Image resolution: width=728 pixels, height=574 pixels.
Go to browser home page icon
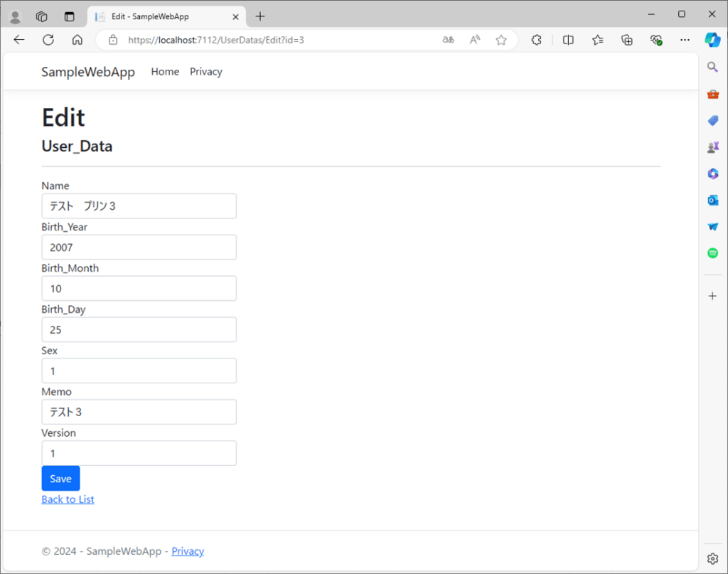[x=77, y=40]
